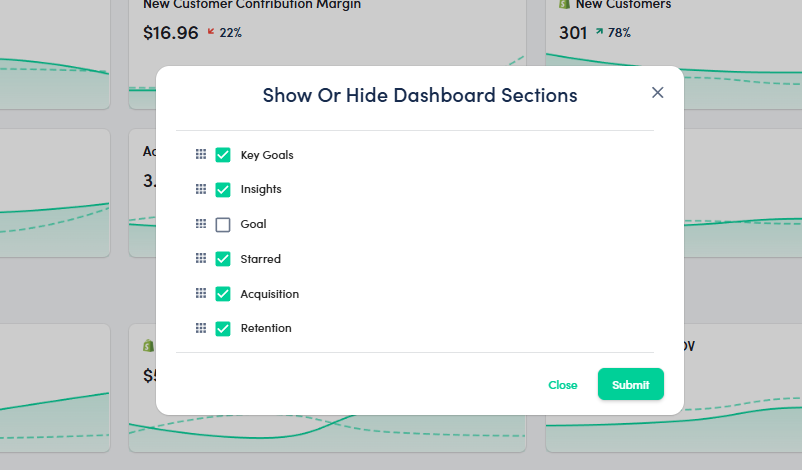This screenshot has height=470, width=802.
Task: Click the drag handle beside Insights
Action: tap(200, 189)
